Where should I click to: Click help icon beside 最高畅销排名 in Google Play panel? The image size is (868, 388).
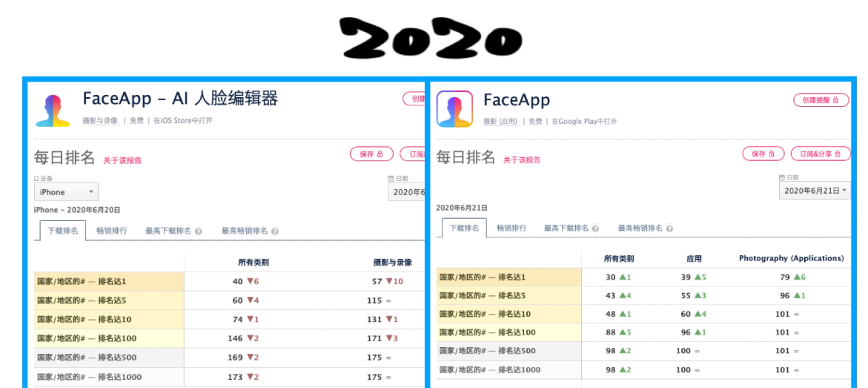[x=670, y=228]
